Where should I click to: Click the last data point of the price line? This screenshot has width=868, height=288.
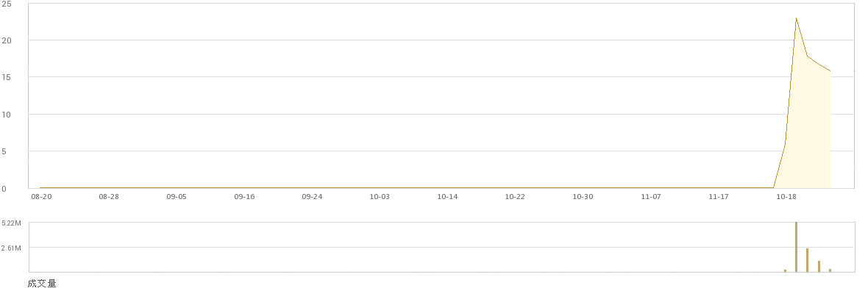[830, 71]
